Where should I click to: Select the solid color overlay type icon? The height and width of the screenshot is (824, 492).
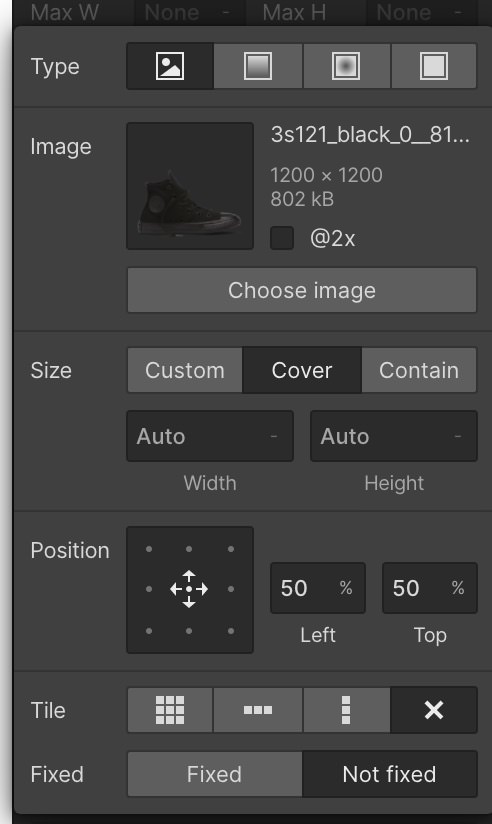pos(434,66)
